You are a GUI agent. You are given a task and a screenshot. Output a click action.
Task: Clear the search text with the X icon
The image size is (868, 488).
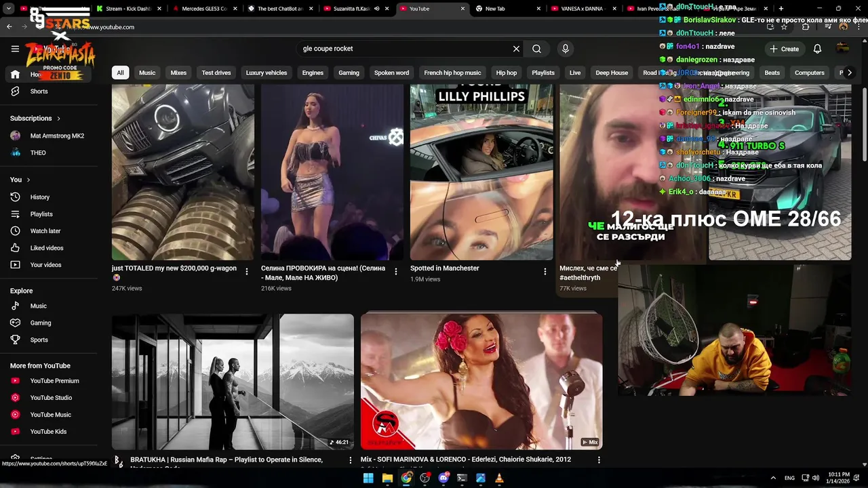click(x=516, y=49)
